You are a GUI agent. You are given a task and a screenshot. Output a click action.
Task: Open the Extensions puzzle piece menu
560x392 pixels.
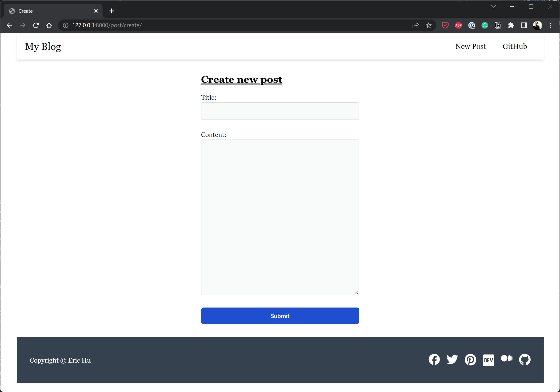[x=511, y=25]
